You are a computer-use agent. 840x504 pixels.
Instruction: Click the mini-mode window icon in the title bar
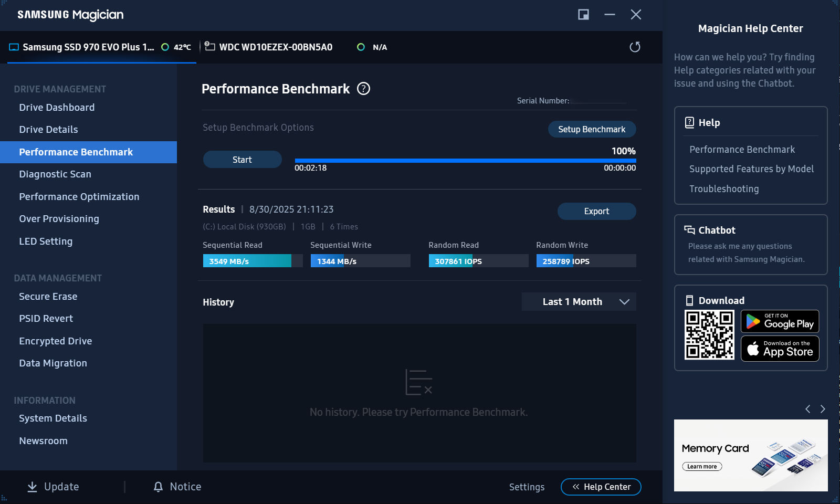tap(583, 15)
